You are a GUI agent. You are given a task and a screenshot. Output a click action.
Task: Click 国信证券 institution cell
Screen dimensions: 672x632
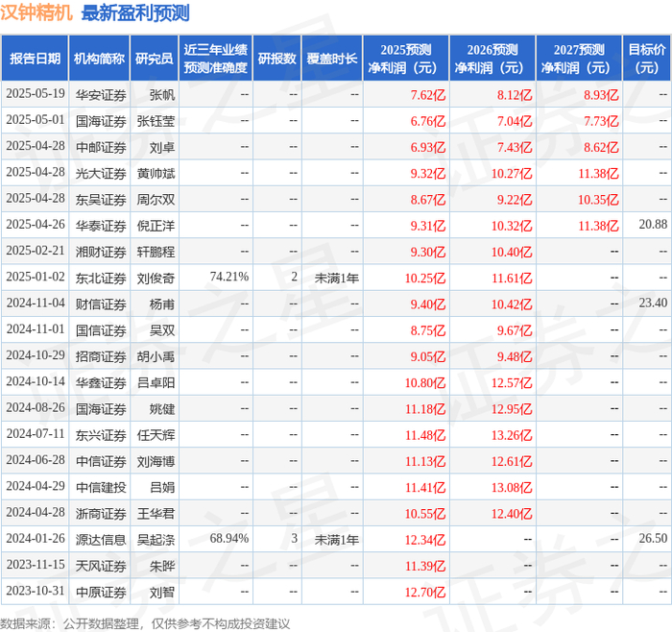coord(101,330)
